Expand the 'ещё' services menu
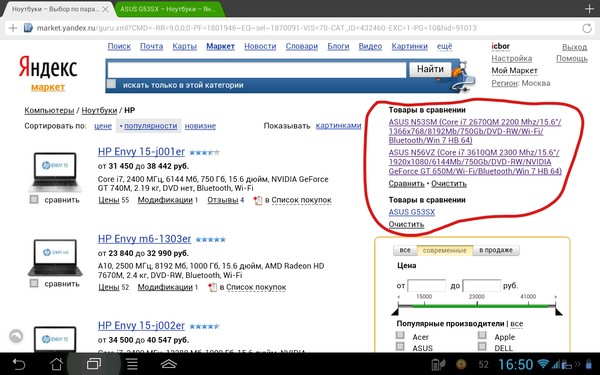The width and height of the screenshot is (600, 375). pos(444,46)
